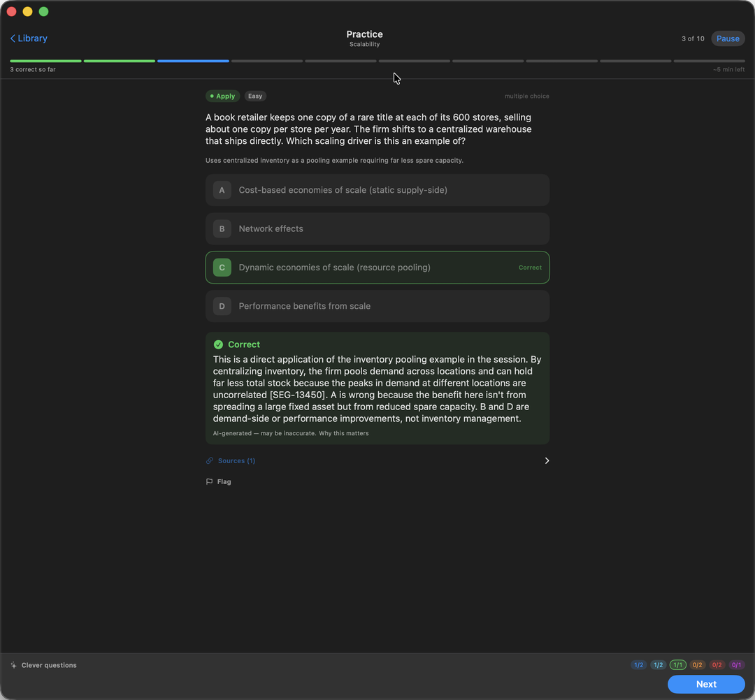Go to the Next question
755x700 pixels.
pyautogui.click(x=706, y=684)
